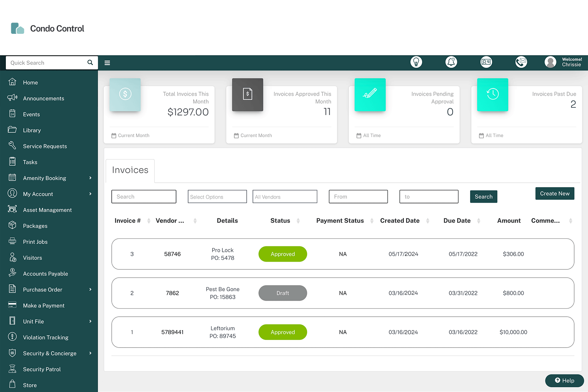Open the contact card icon in top bar
Image resolution: width=588 pixels, height=392 pixels.
pyautogui.click(x=486, y=62)
